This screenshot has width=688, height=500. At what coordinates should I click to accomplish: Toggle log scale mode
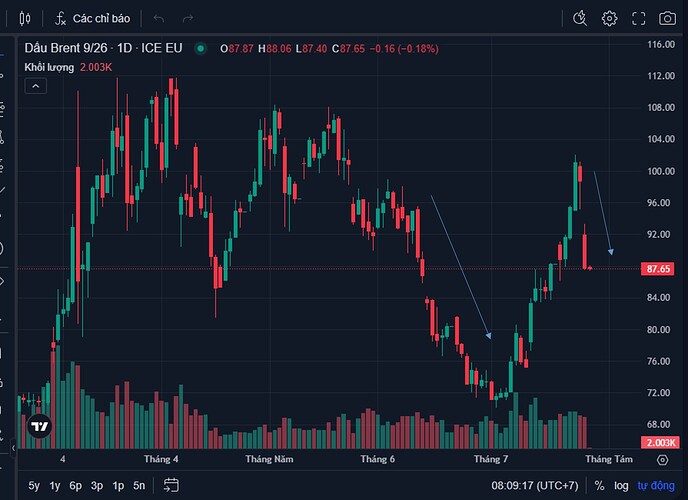621,486
